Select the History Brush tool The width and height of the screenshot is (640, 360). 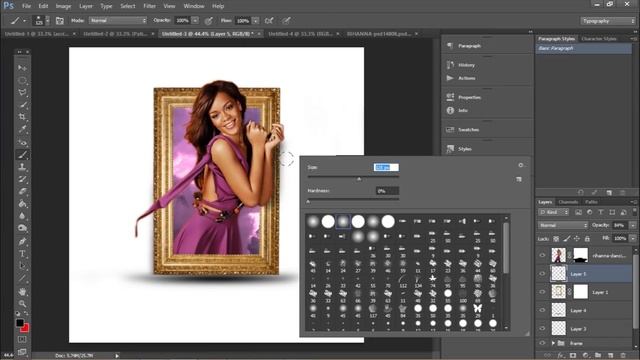[x=22, y=179]
